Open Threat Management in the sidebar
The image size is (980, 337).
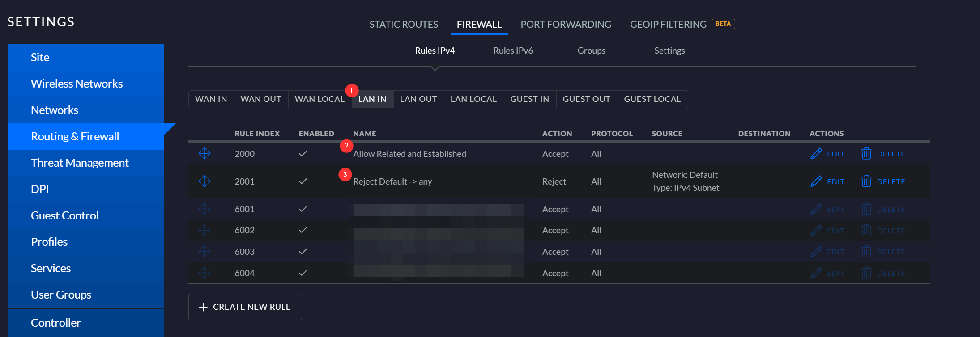(x=80, y=163)
